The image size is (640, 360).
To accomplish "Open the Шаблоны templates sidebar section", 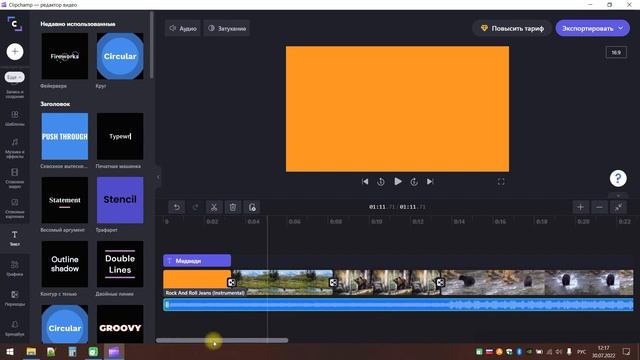I will (x=15, y=118).
